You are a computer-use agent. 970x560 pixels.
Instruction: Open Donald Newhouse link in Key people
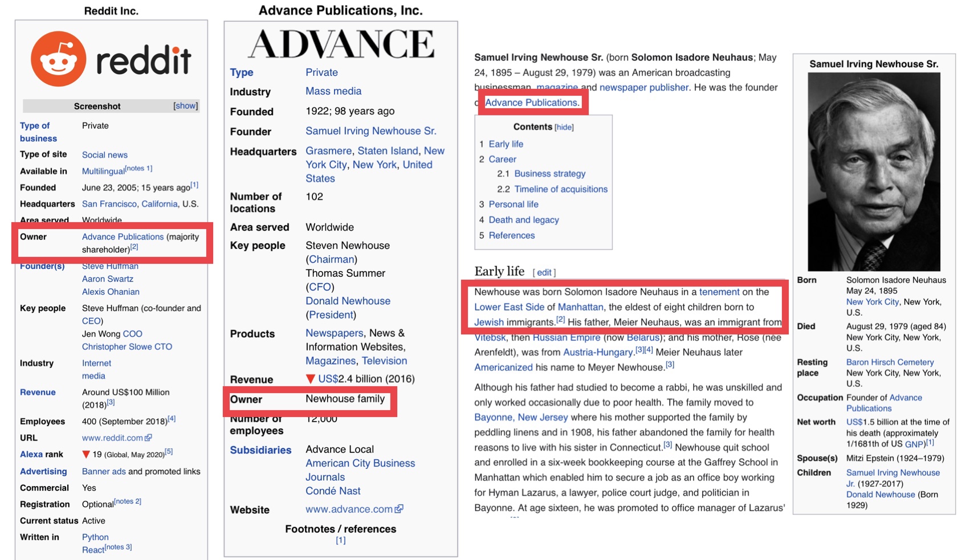348,301
